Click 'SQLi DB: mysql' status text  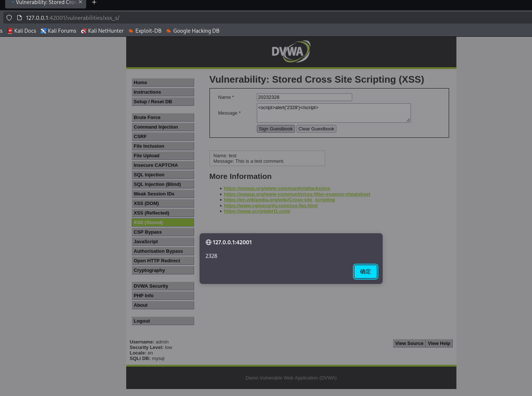point(147,359)
